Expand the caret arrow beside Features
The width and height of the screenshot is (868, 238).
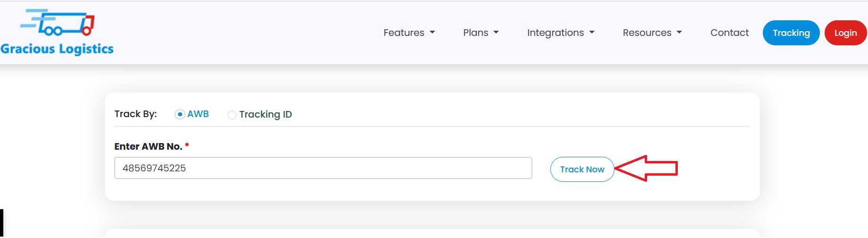pyautogui.click(x=432, y=33)
